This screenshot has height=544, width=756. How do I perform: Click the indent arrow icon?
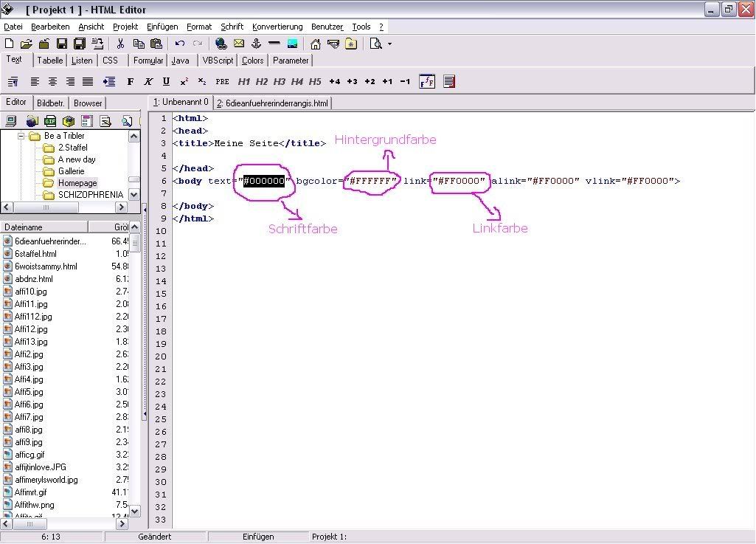click(109, 82)
